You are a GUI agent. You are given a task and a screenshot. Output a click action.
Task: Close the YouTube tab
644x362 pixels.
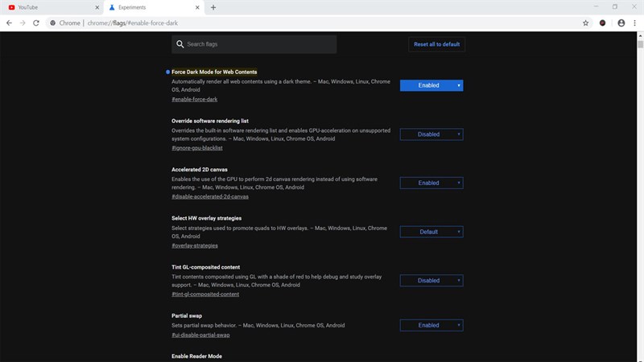[97, 7]
